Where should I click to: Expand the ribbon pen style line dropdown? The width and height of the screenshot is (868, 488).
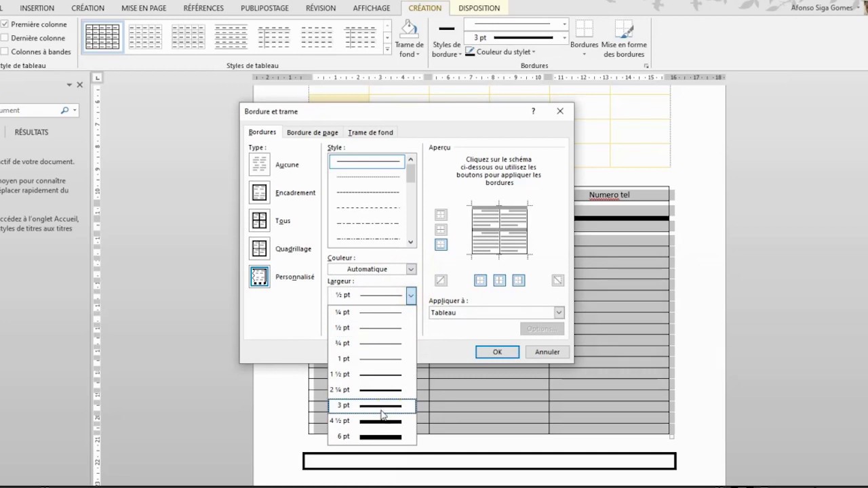[564, 24]
